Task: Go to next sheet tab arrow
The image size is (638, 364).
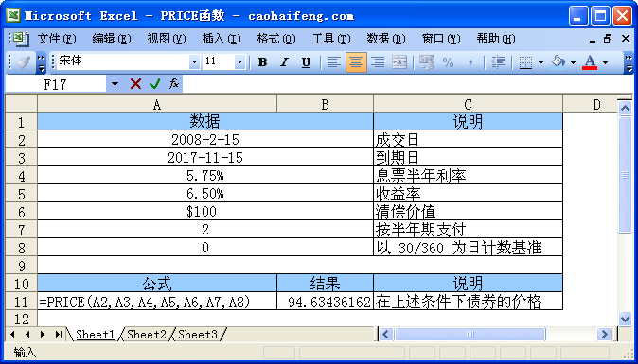Action: (43, 335)
